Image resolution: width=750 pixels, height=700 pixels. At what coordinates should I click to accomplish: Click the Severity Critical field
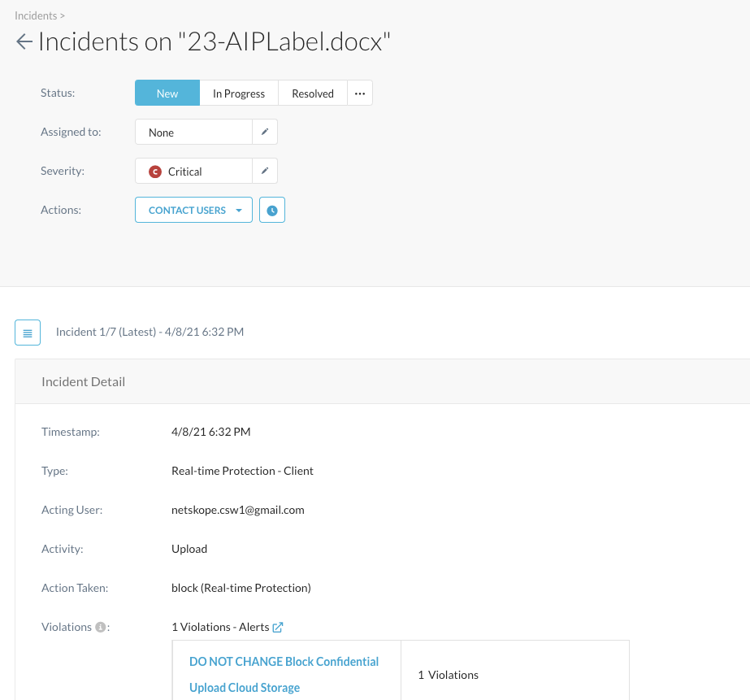(193, 172)
